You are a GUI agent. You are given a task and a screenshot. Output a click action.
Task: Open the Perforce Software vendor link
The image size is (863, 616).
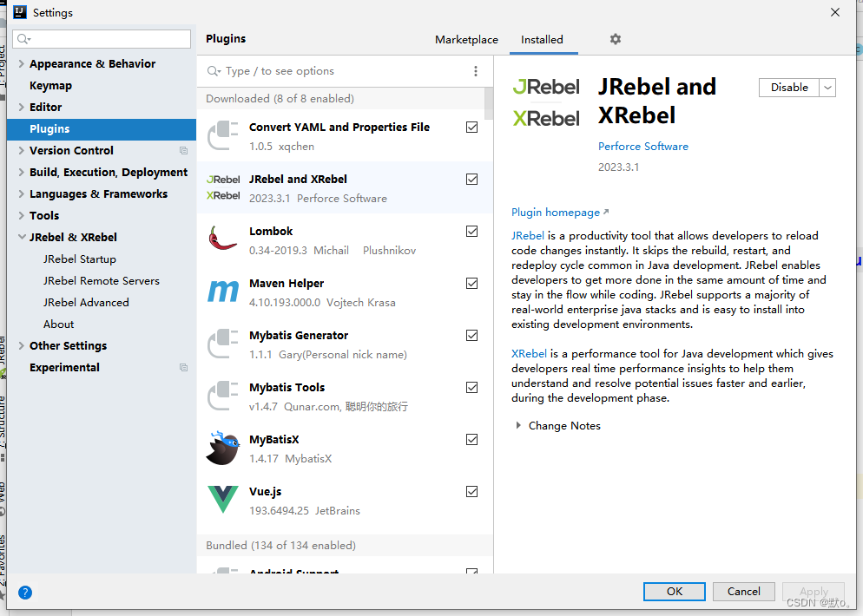(642, 147)
